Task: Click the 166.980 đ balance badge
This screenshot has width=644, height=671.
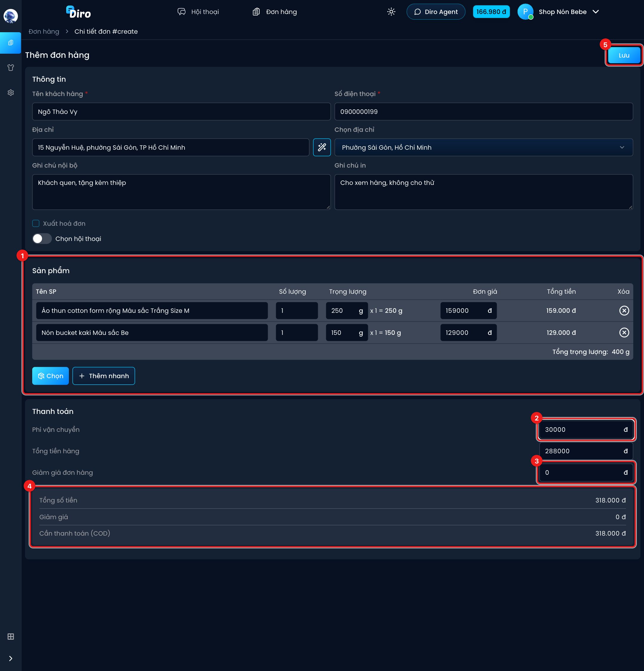Action: click(x=491, y=12)
